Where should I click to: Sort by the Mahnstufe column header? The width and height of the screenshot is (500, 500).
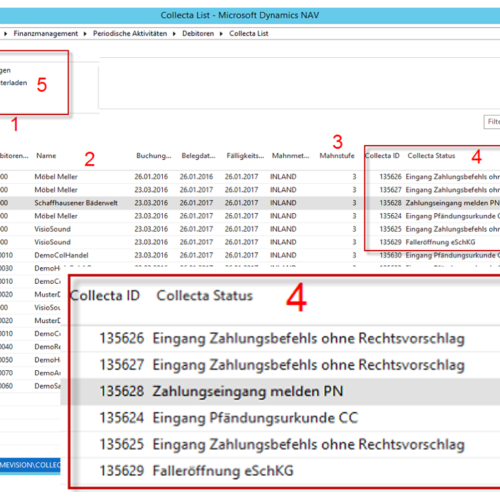pos(337,156)
